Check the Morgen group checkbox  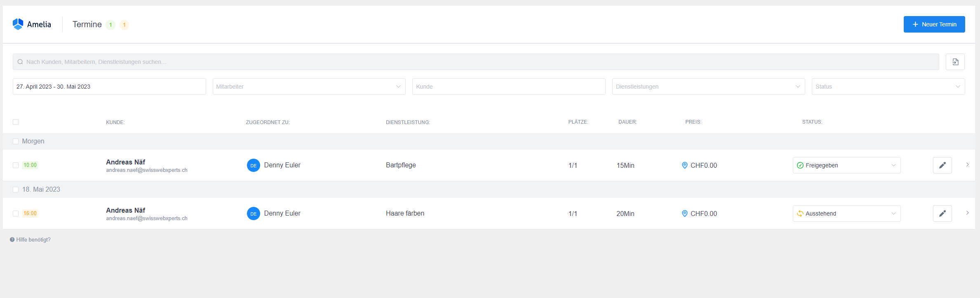(x=16, y=141)
